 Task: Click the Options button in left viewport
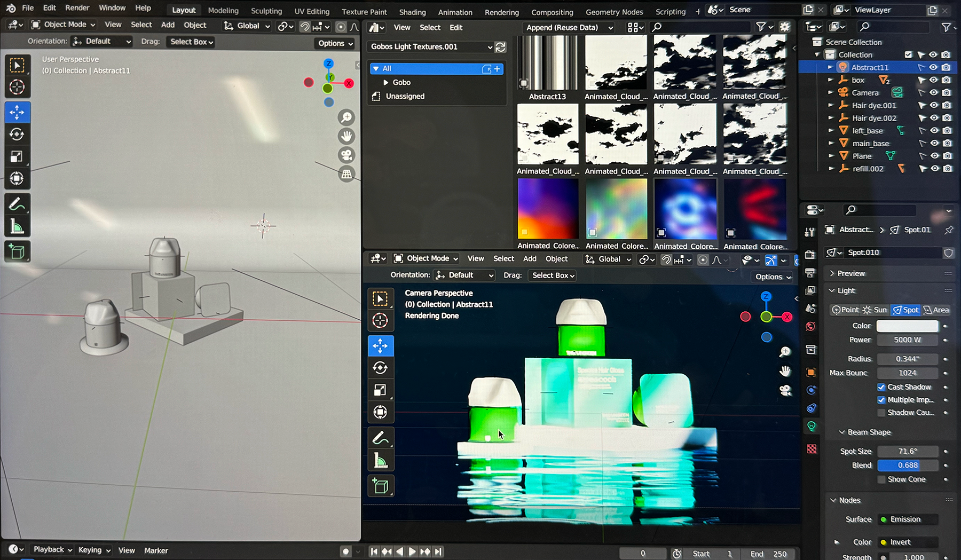(335, 44)
